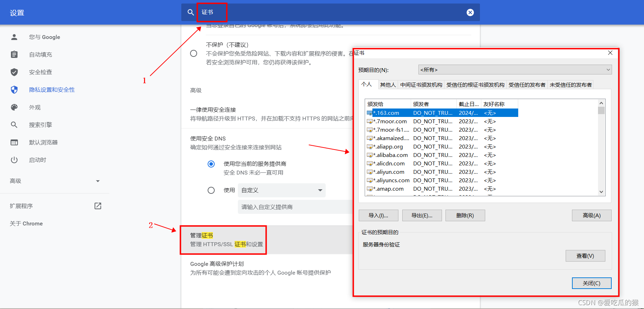Image resolution: width=644 pixels, height=309 pixels.
Task: Click the search magnifier icon in settings bar
Action: tap(190, 12)
